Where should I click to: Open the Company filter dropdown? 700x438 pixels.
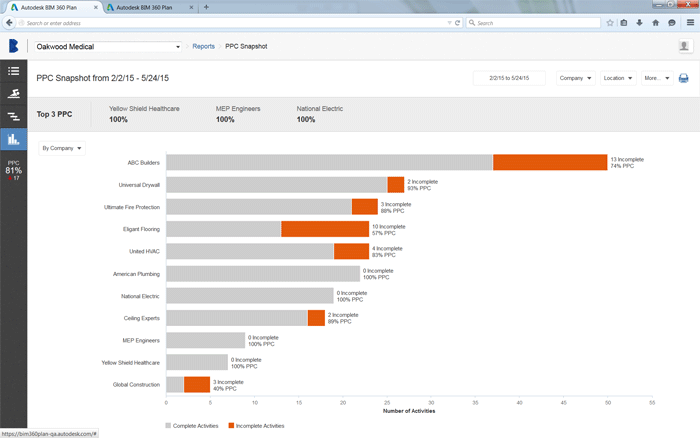click(575, 78)
